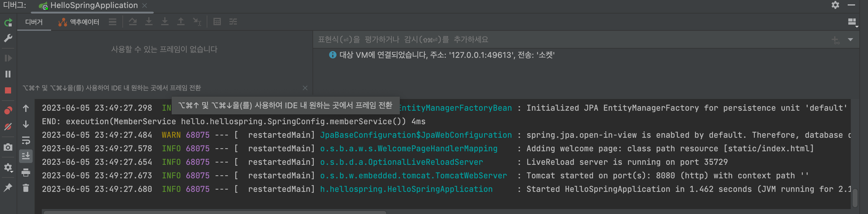The width and height of the screenshot is (868, 214).
Task: Get thread dump camera icon
Action: click(x=8, y=147)
